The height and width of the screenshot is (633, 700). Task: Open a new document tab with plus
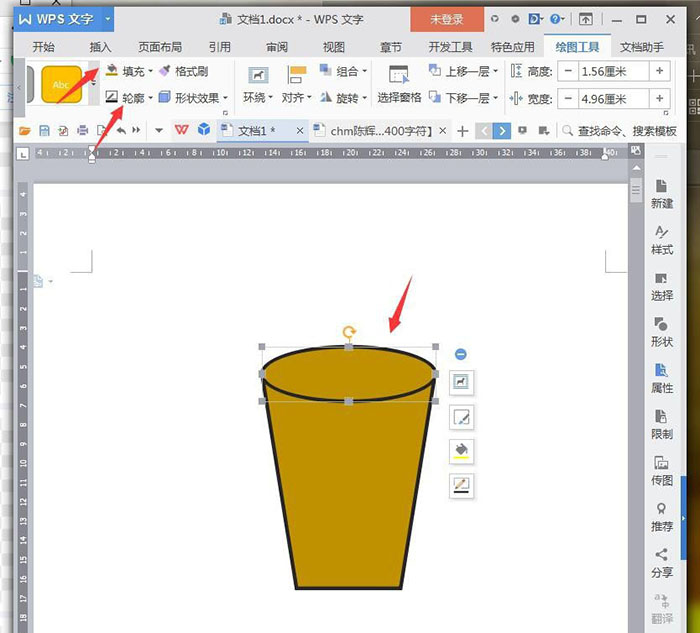coord(462,131)
